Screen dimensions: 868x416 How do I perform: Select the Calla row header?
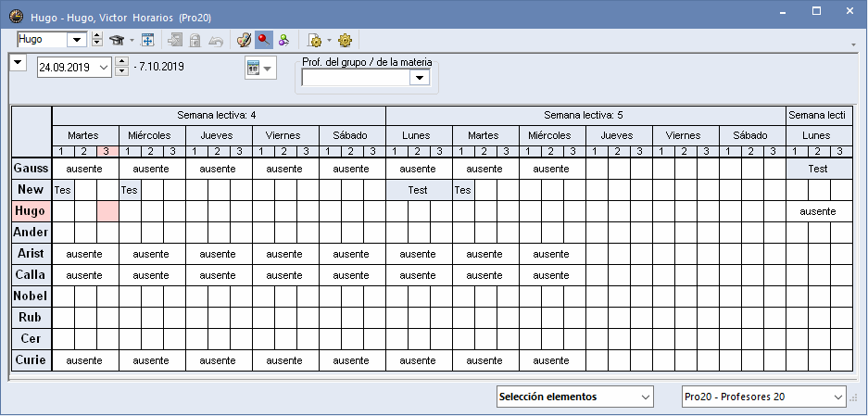pos(31,275)
